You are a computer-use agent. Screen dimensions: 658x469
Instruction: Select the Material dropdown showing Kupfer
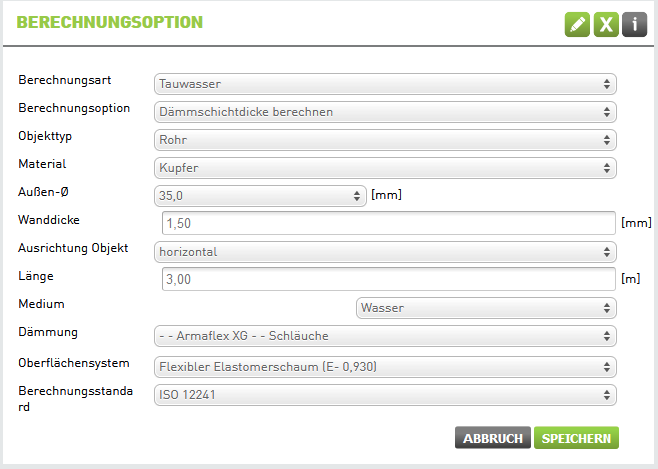[385, 168]
